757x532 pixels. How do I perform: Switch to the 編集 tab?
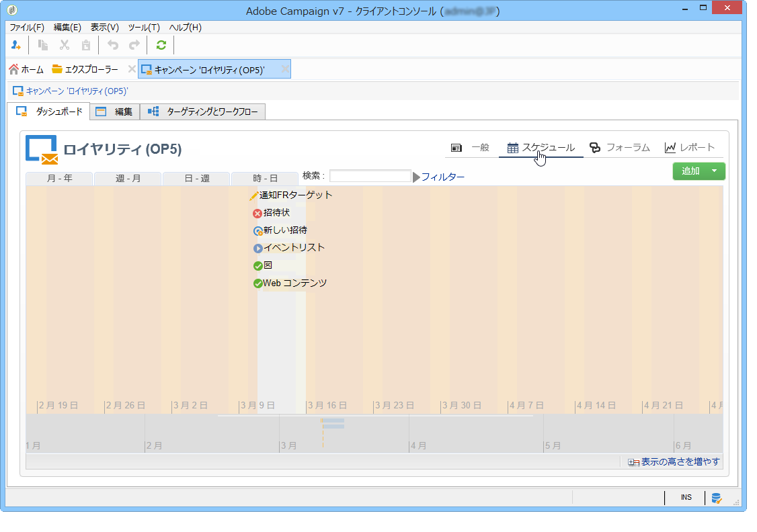[115, 112]
